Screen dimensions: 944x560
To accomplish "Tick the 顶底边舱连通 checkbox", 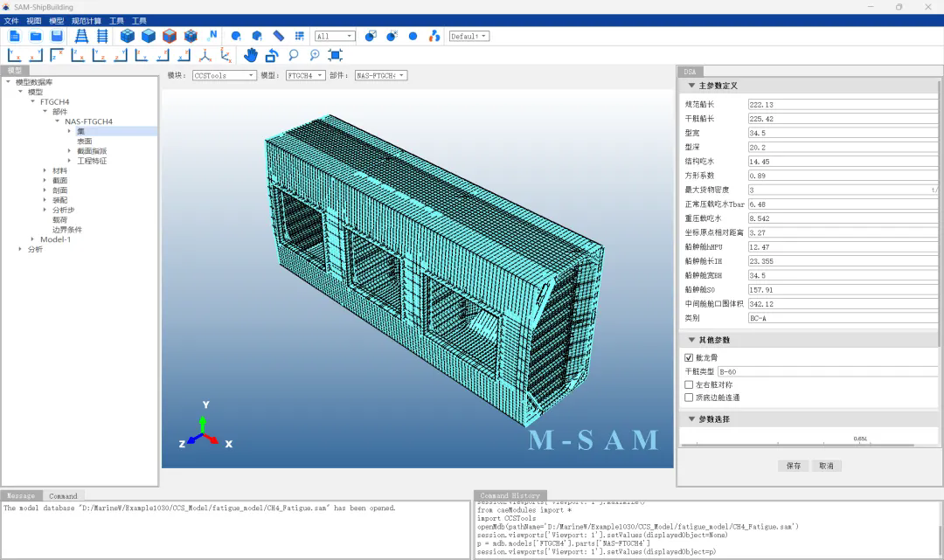I will click(689, 398).
